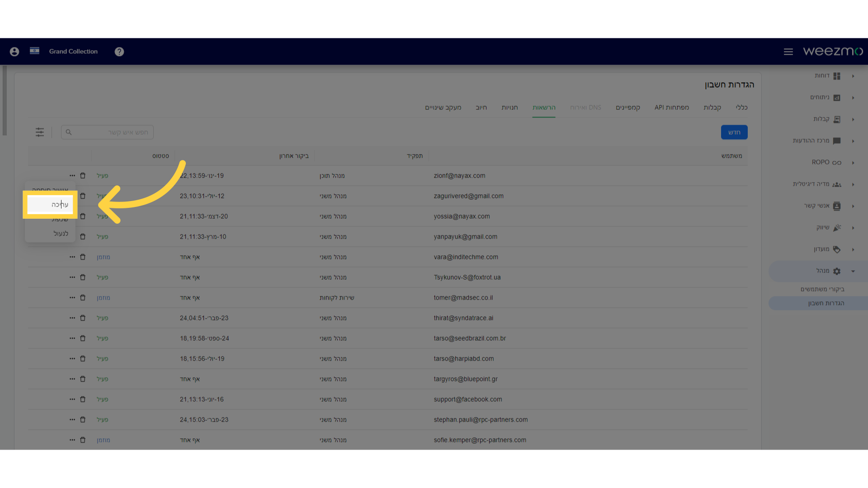Switch to the מפתחות API tab
The image size is (868, 488).
(x=672, y=107)
